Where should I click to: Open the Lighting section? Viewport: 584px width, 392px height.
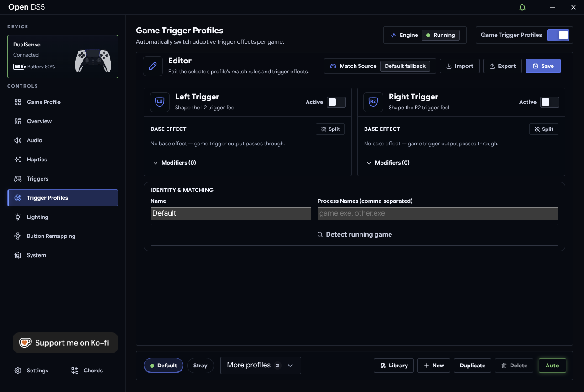pyautogui.click(x=63, y=217)
